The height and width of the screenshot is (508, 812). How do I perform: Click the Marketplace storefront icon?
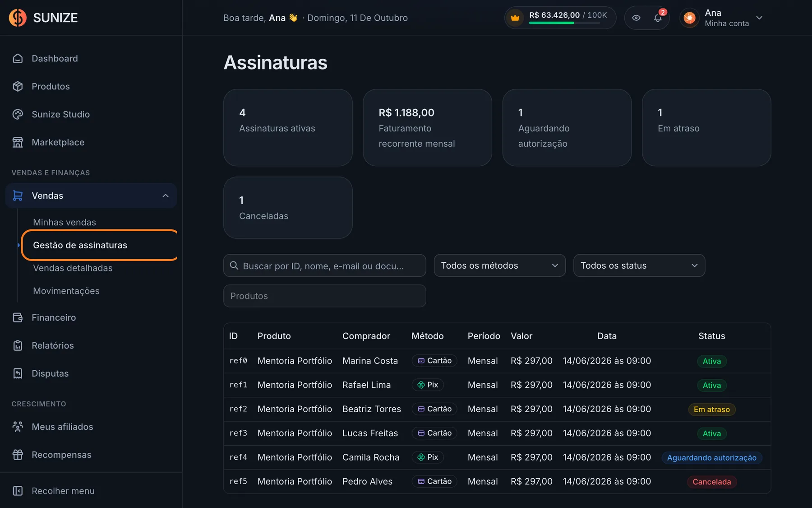18,142
